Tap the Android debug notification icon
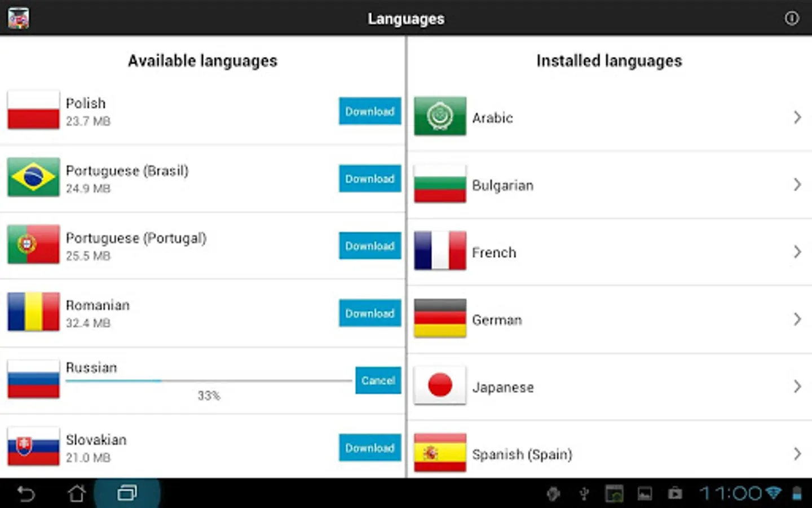The image size is (812, 508). click(553, 494)
